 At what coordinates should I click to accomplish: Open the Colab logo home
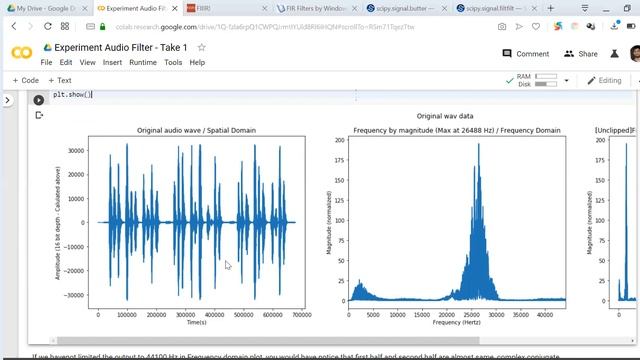22,53
